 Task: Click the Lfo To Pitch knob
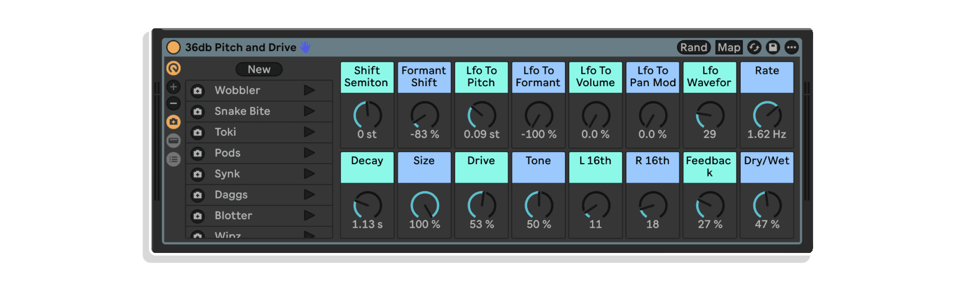482,115
